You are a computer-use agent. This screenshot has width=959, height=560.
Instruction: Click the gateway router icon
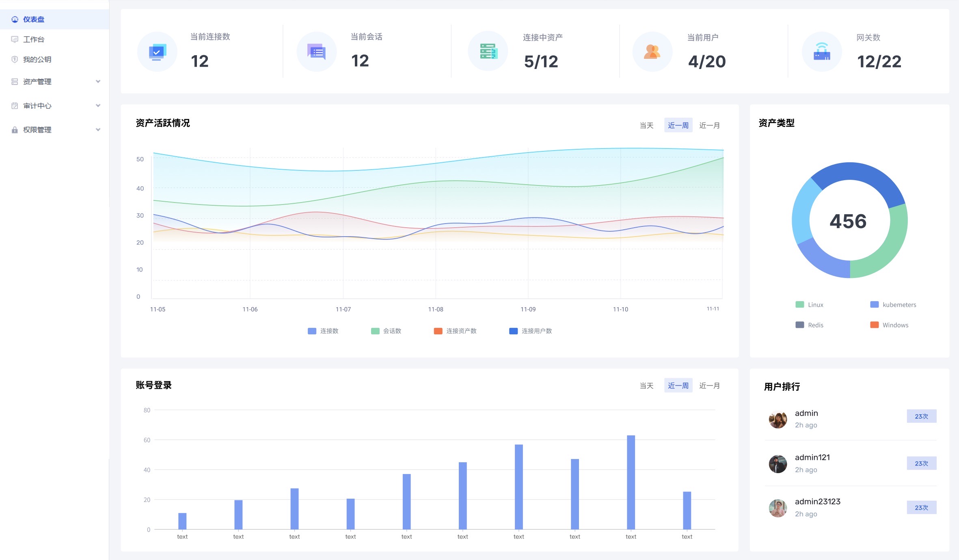point(822,52)
